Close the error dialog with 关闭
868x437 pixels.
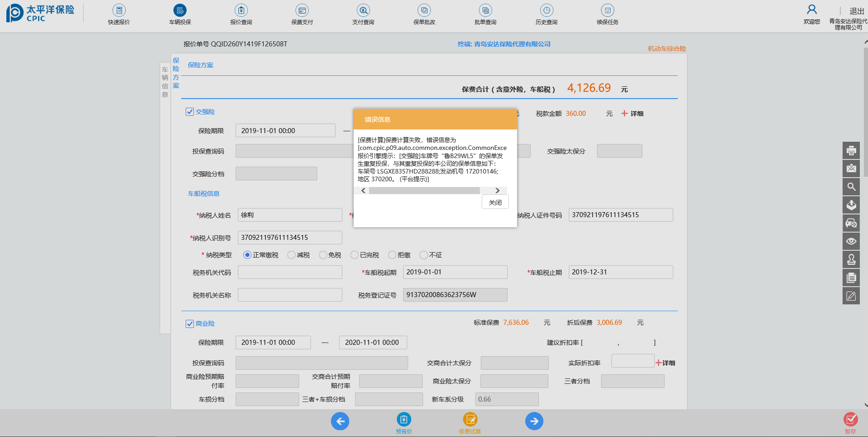(x=495, y=202)
